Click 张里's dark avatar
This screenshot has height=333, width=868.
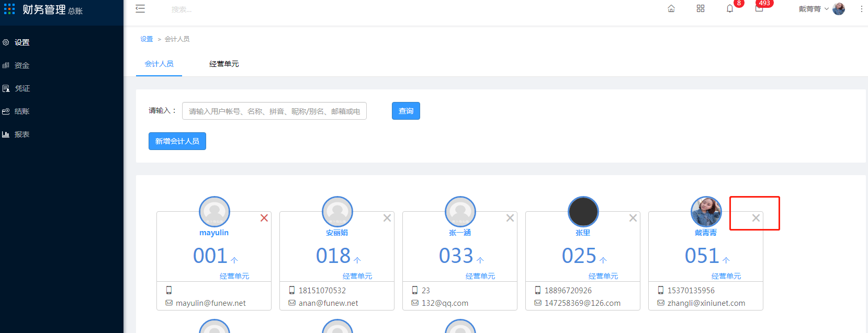point(583,212)
